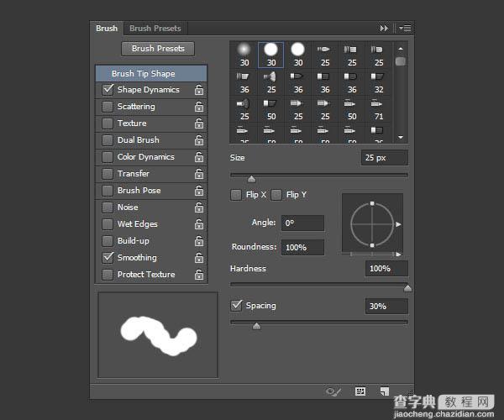Enable the Color Dynamics checkbox

(x=108, y=157)
